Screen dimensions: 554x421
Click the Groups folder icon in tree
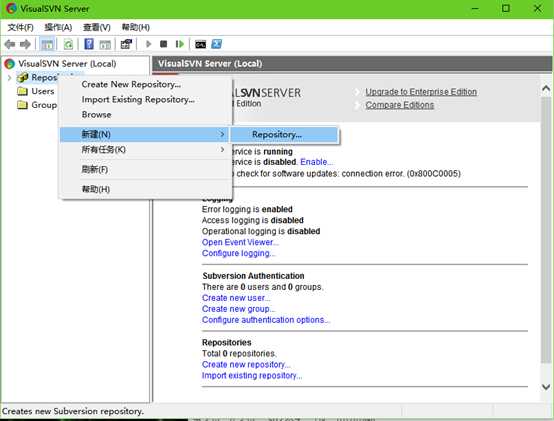click(x=22, y=105)
